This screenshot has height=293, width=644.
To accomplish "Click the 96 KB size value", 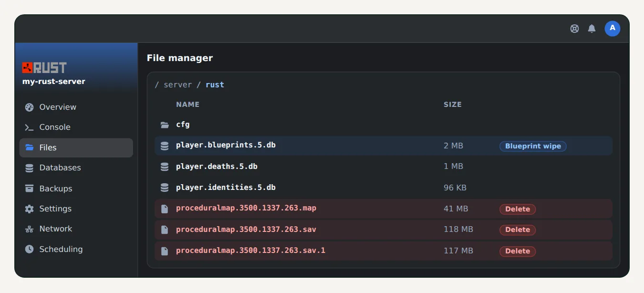I will pos(455,188).
